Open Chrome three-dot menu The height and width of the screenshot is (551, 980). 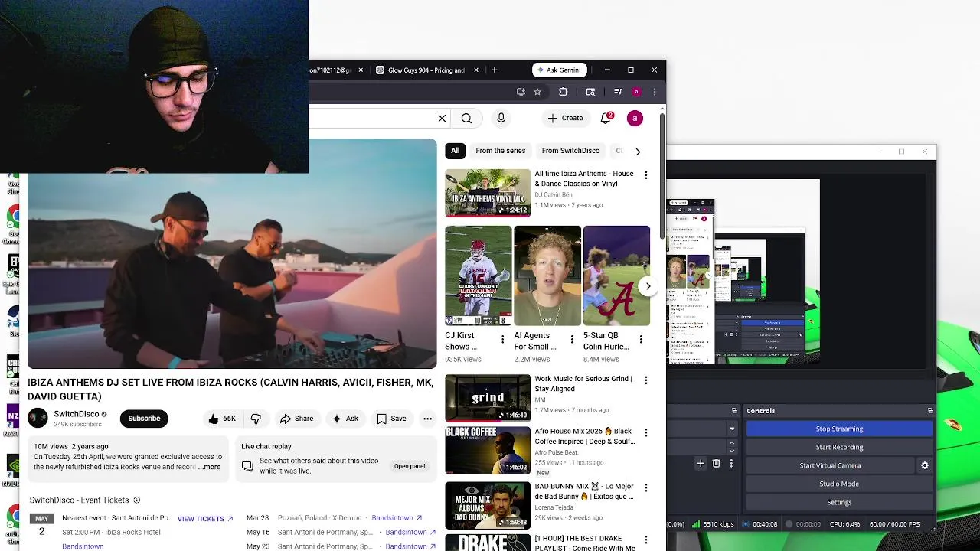tap(655, 92)
